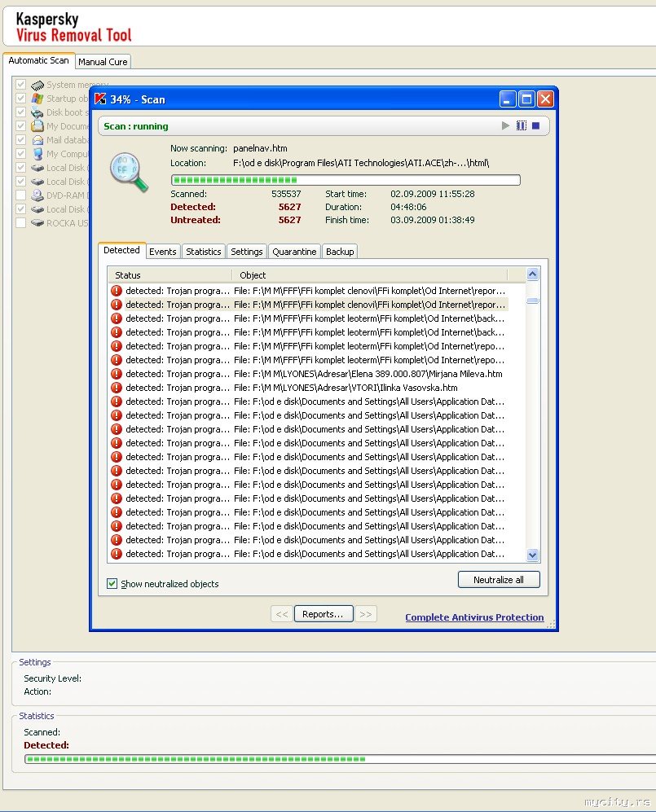Click the << previous button

282,614
